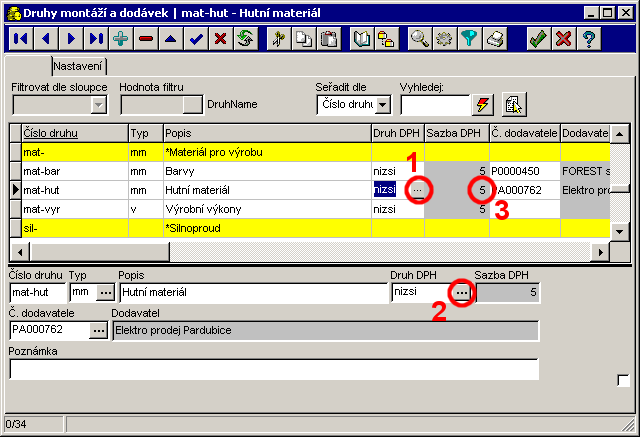Click the printer icon in toolbar
640x437 pixels.
(x=493, y=39)
